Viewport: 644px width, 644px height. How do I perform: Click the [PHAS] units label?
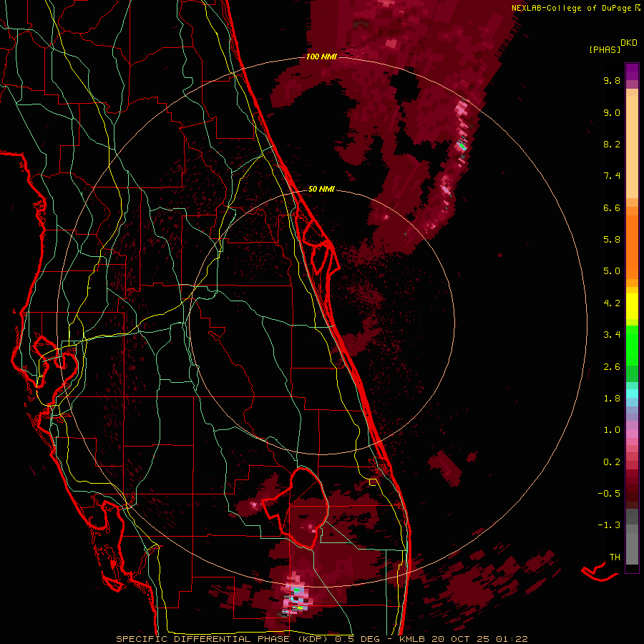pyautogui.click(x=605, y=49)
